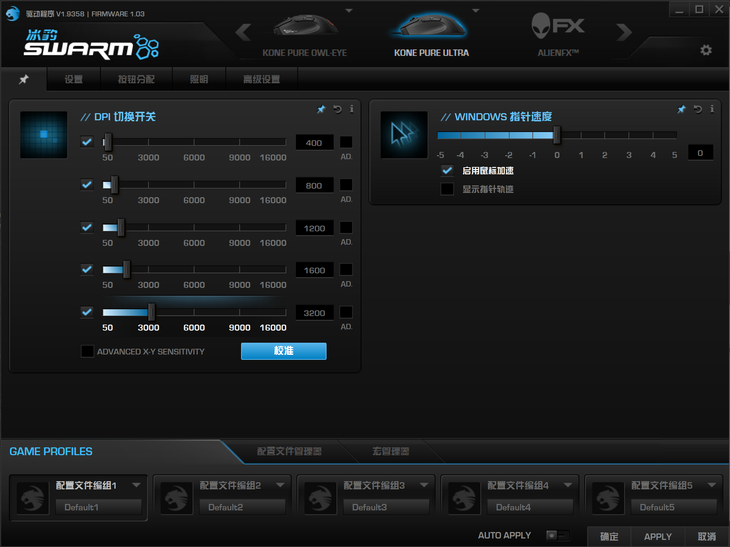Show info for Windows pointer speed panel
This screenshot has width=730, height=547.
pos(712,109)
